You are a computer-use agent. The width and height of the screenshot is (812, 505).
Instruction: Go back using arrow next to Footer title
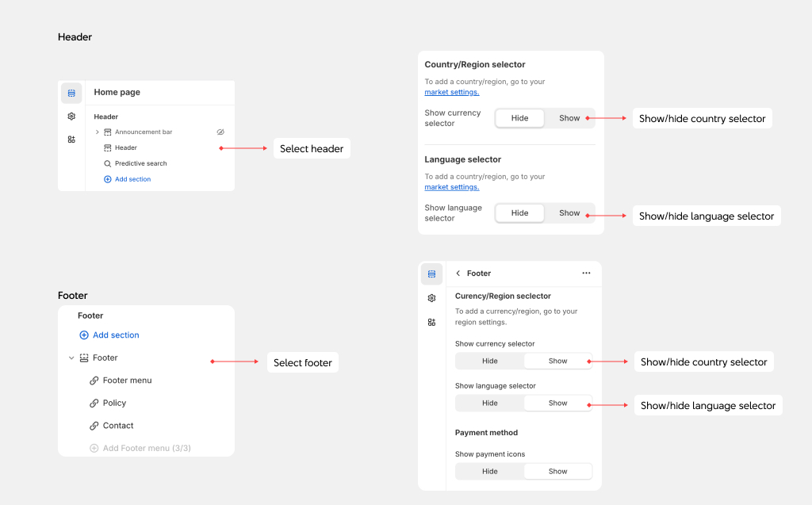click(x=458, y=274)
